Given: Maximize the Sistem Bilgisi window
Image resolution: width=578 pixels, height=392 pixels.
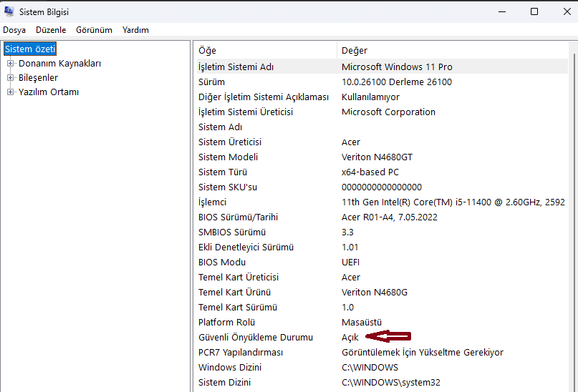Looking at the screenshot, I should coord(534,11).
